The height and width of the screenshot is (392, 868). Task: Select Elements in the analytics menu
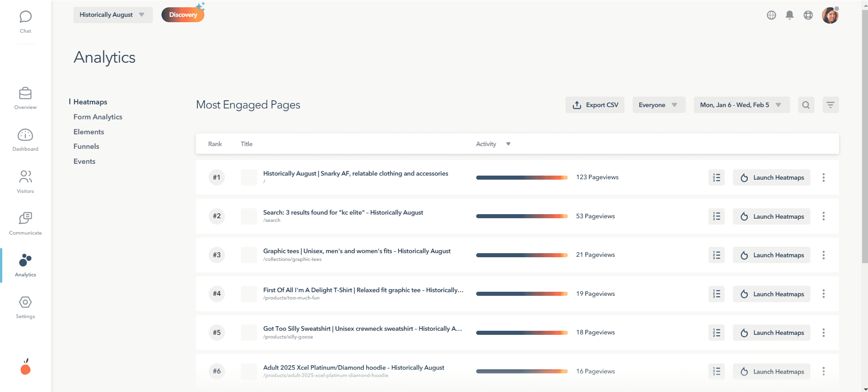pos(89,132)
